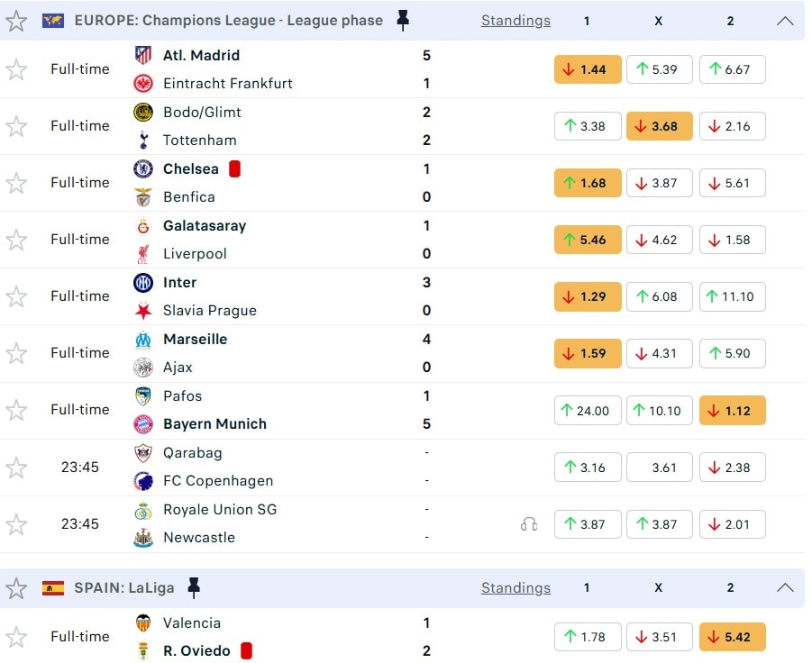The image size is (812, 663).
Task: Click the Spain flag icon
Action: 53,588
